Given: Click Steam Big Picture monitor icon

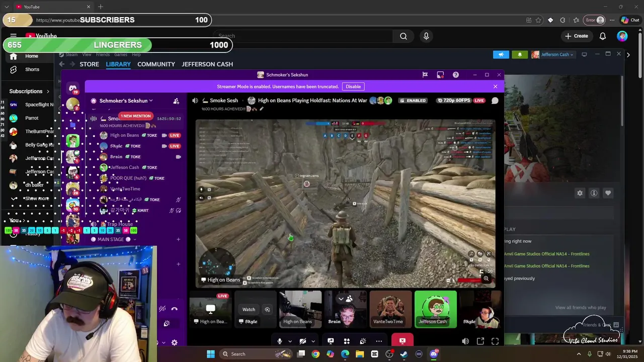Looking at the screenshot, I should pyautogui.click(x=584, y=54).
